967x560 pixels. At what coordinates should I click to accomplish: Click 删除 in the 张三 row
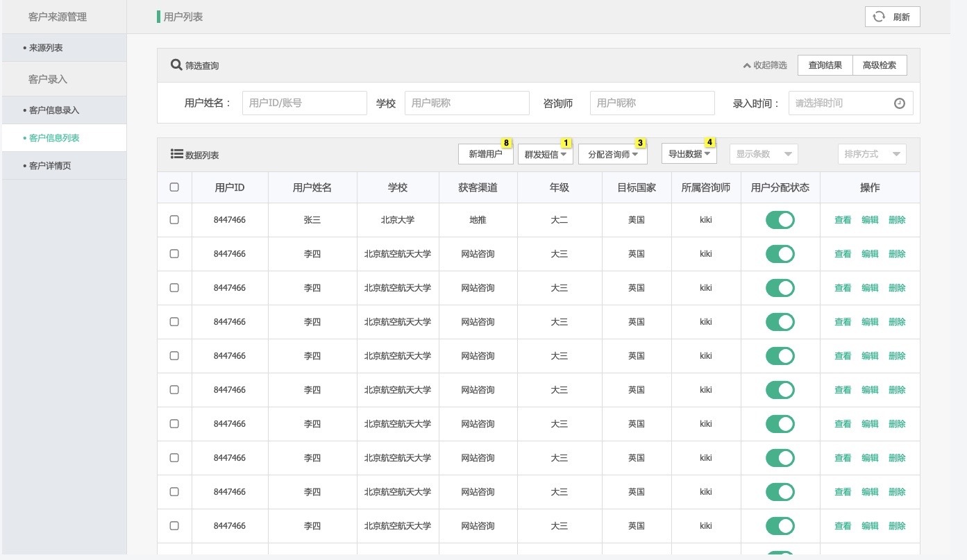[x=897, y=220]
